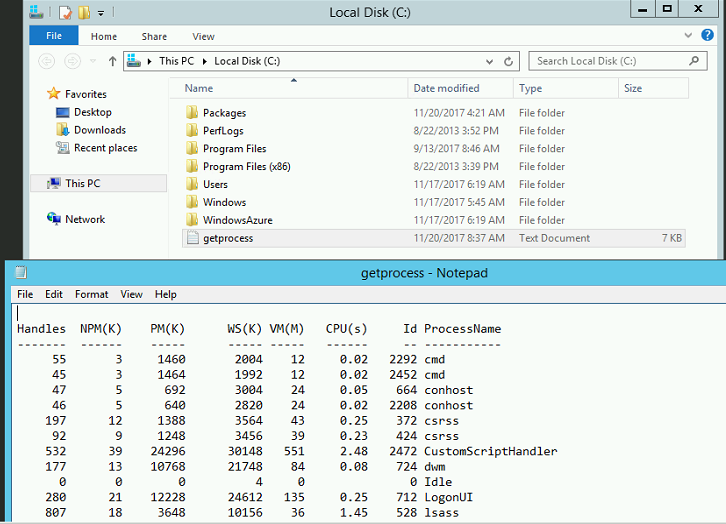This screenshot has height=524, width=726.
Task: Click the lsass process name in Notepad
Action: (441, 512)
